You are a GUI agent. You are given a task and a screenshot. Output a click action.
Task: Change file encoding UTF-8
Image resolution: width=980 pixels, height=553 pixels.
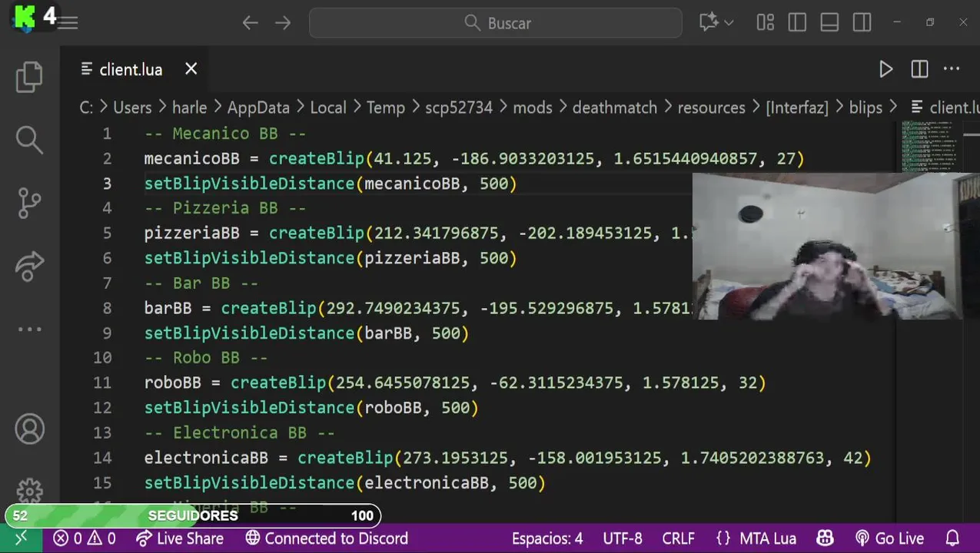[x=623, y=538]
